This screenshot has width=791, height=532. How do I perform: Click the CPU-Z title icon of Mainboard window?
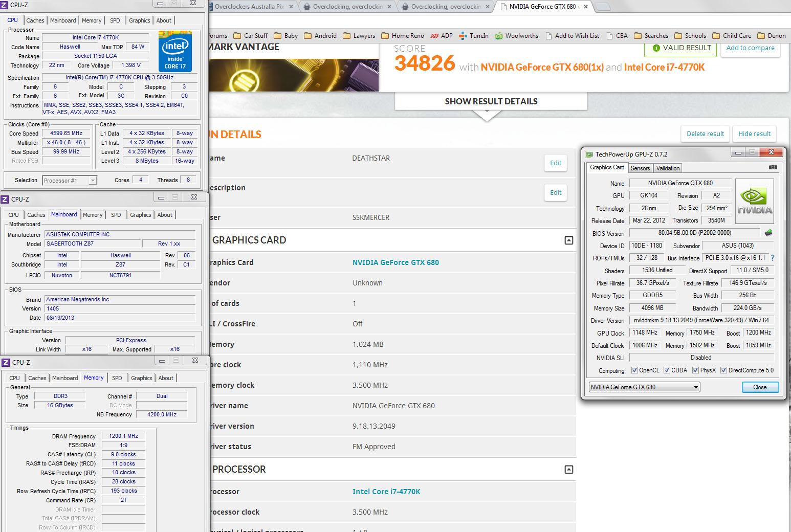coord(5,199)
